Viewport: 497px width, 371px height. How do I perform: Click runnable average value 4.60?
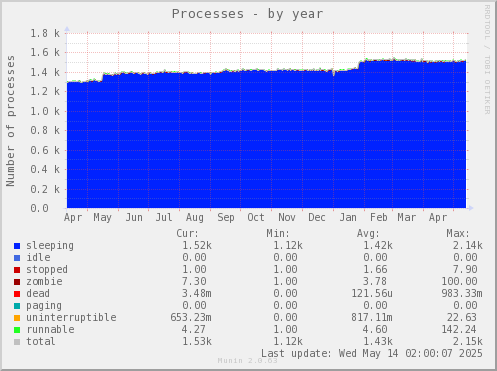[x=375, y=330]
